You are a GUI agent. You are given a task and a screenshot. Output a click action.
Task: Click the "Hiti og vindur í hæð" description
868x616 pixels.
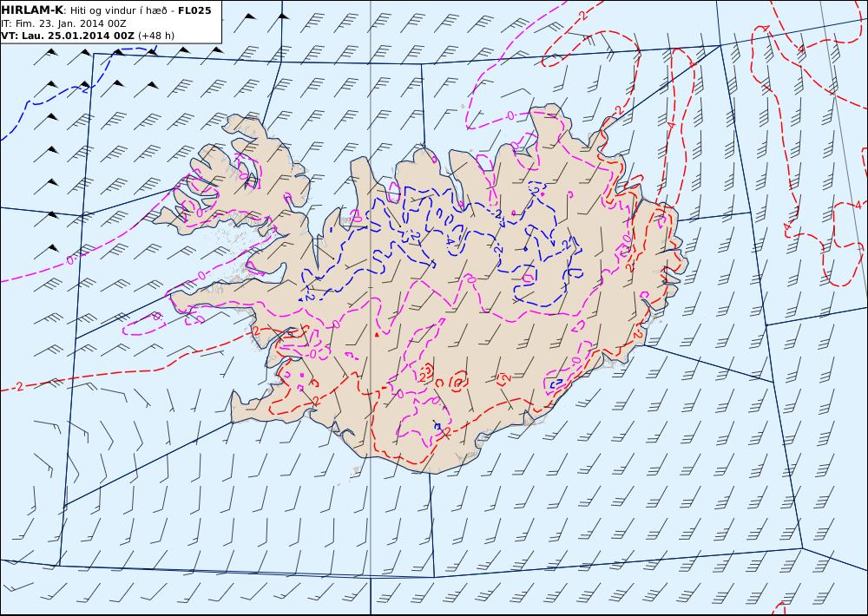click(118, 11)
